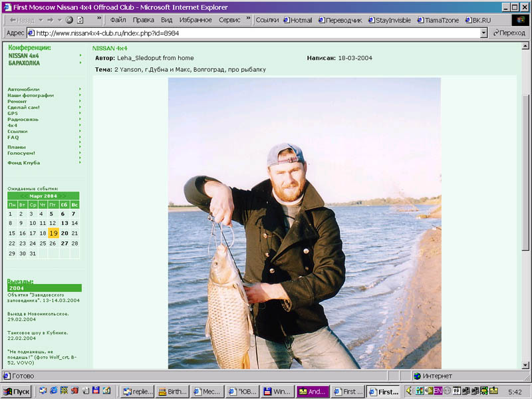The height and width of the screenshot is (399, 532).
Task: Open the Переводчик favorite in links bar
Action: 340,20
